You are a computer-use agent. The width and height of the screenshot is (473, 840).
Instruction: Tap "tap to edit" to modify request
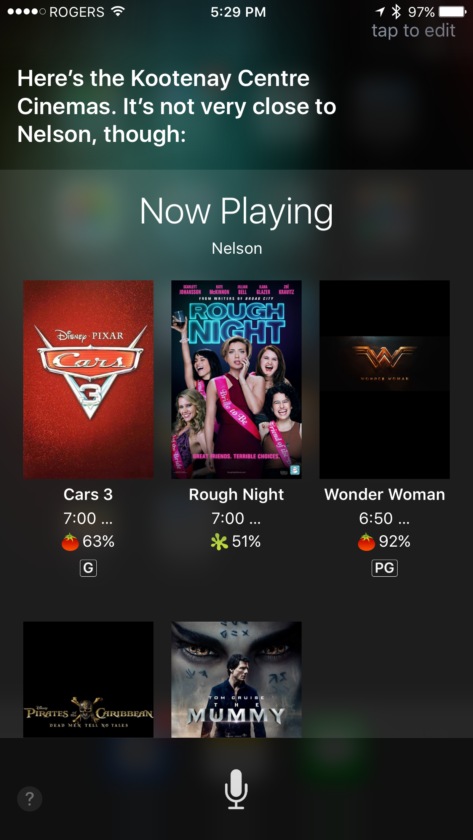[414, 31]
